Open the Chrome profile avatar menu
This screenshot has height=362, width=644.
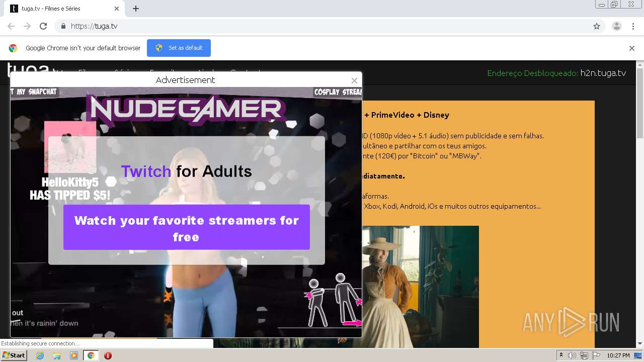click(616, 26)
